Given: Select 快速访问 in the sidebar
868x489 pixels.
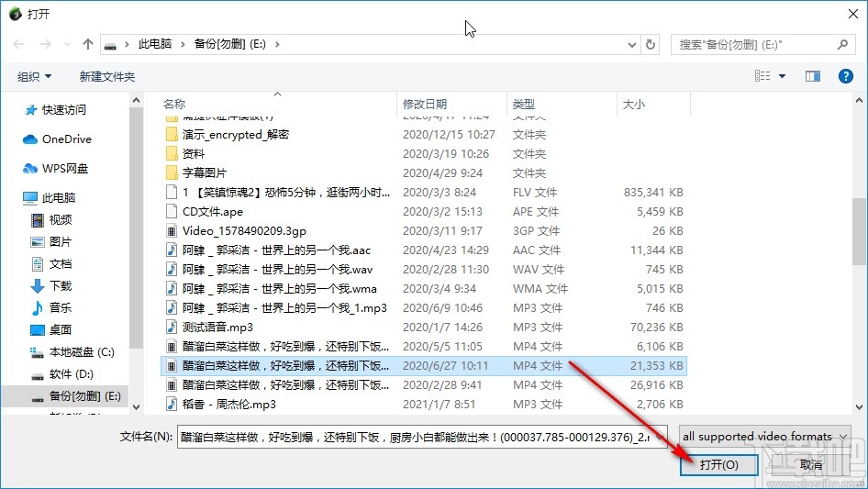Looking at the screenshot, I should 55,110.
